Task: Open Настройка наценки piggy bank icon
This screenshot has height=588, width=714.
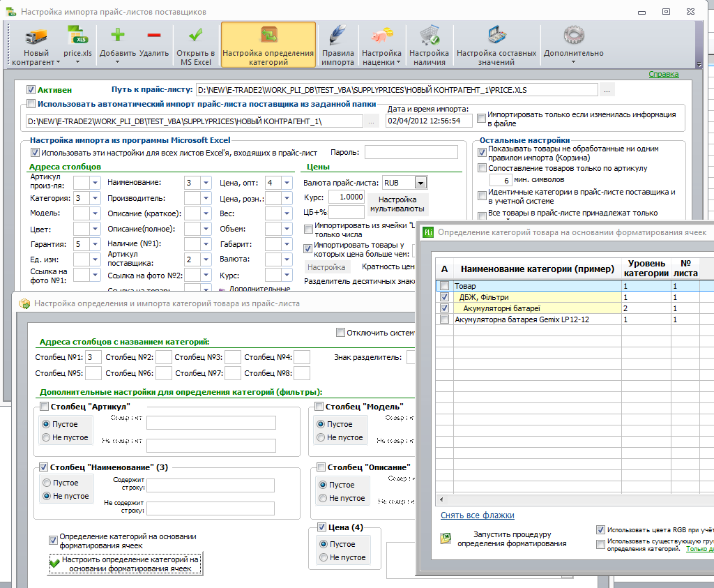Action: pos(381,36)
